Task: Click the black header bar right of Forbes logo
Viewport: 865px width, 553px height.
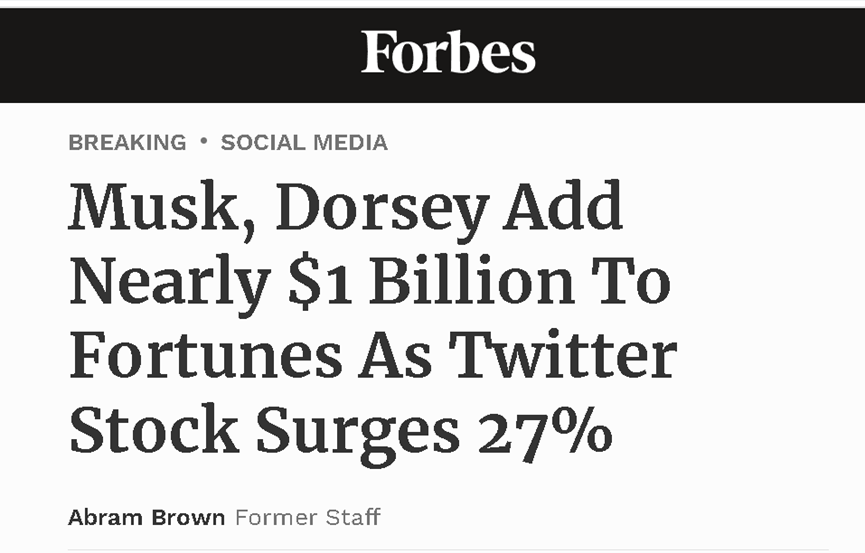Action: 700,55
